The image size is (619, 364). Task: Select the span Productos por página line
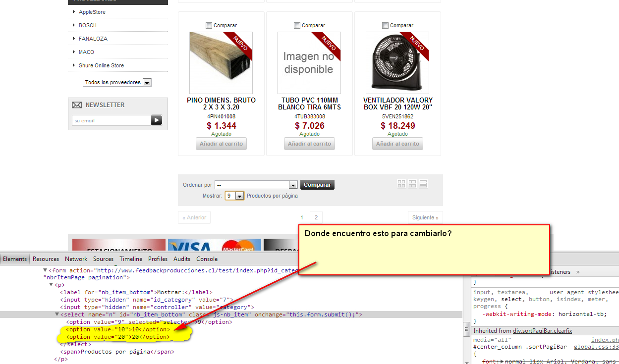[x=117, y=352]
